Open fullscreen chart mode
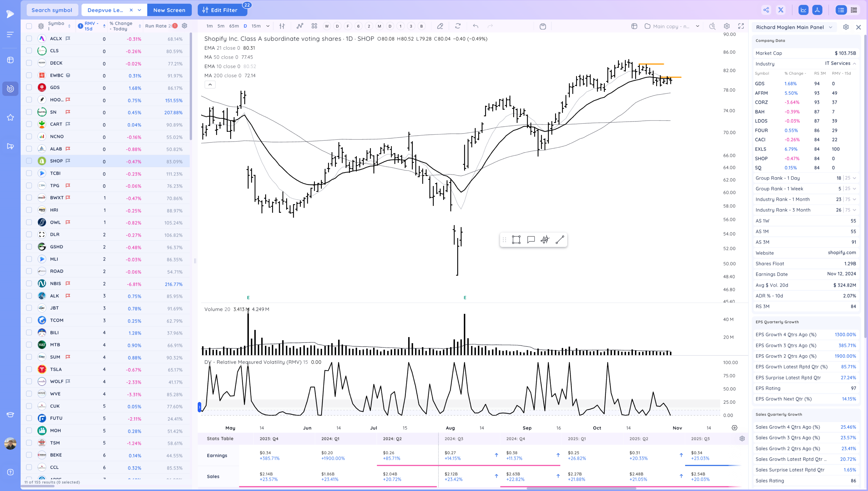The height and width of the screenshot is (491, 868). [x=741, y=26]
